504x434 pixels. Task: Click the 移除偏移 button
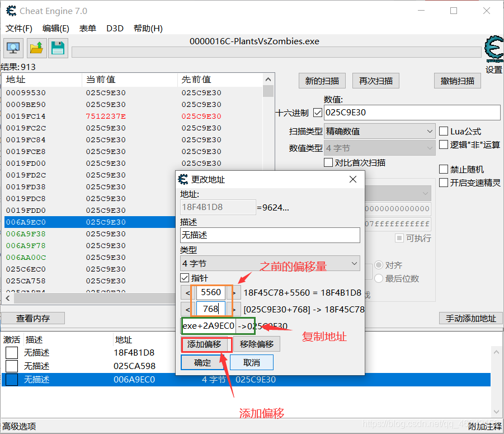[257, 344]
